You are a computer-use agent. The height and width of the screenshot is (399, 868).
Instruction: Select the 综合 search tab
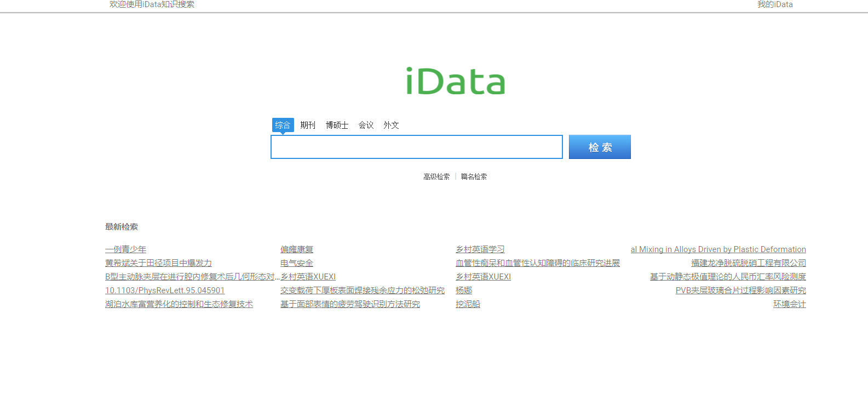pyautogui.click(x=283, y=125)
